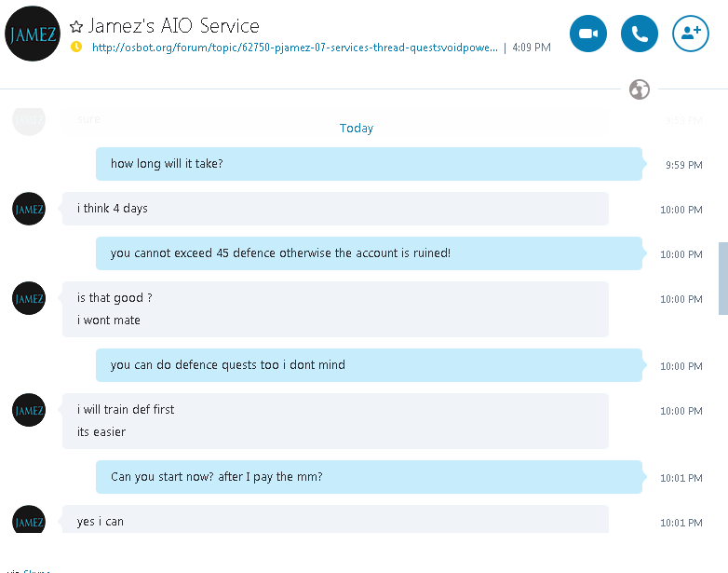Click the "Today" date separator
728x573 pixels.
(357, 129)
